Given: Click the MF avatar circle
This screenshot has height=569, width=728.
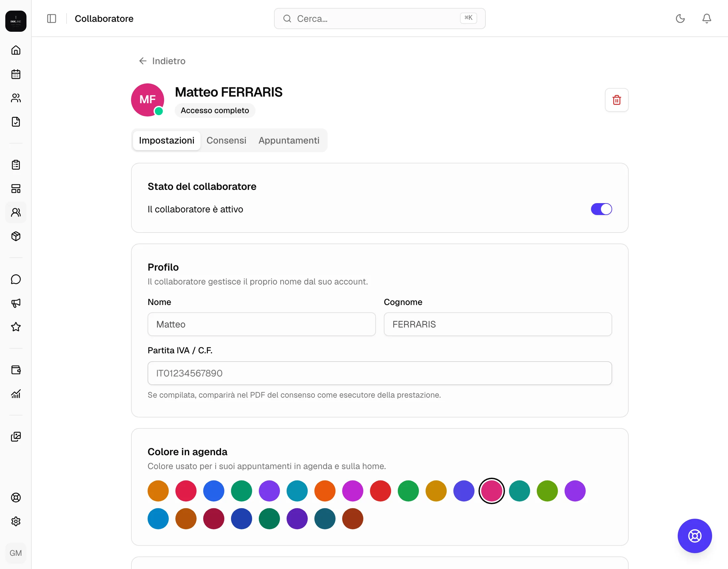Looking at the screenshot, I should [x=148, y=100].
